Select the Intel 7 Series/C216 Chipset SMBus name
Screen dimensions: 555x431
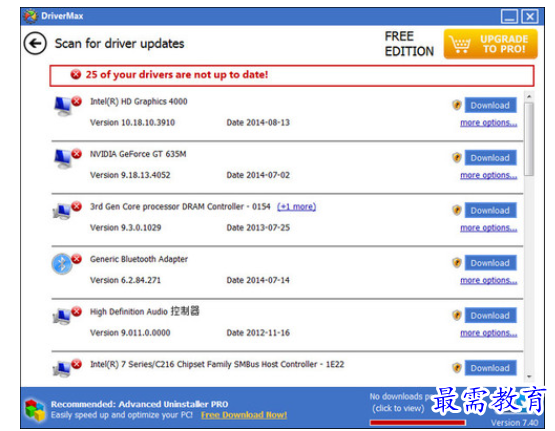pos(217,364)
